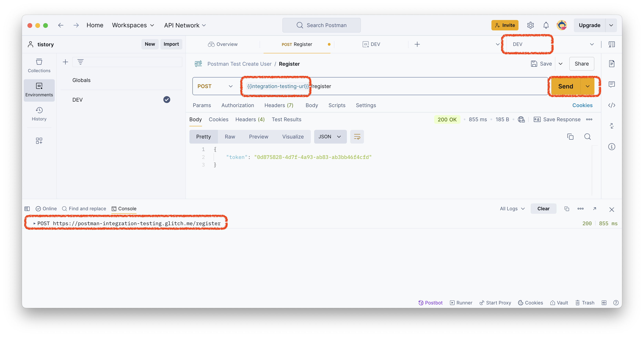Toggle line wrap in response
This screenshot has height=337, width=644.
[357, 137]
